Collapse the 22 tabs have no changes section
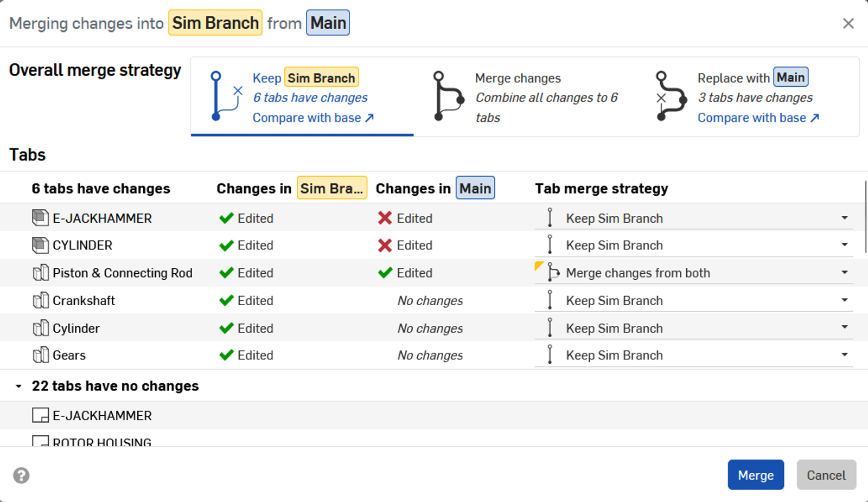868x502 pixels. 18,385
